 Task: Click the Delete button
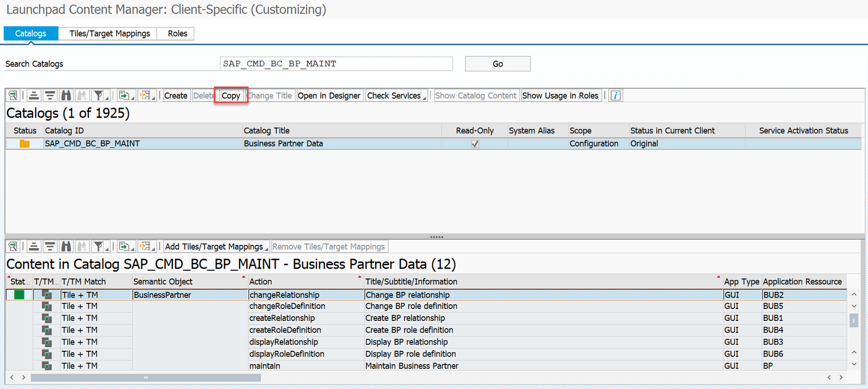point(204,96)
